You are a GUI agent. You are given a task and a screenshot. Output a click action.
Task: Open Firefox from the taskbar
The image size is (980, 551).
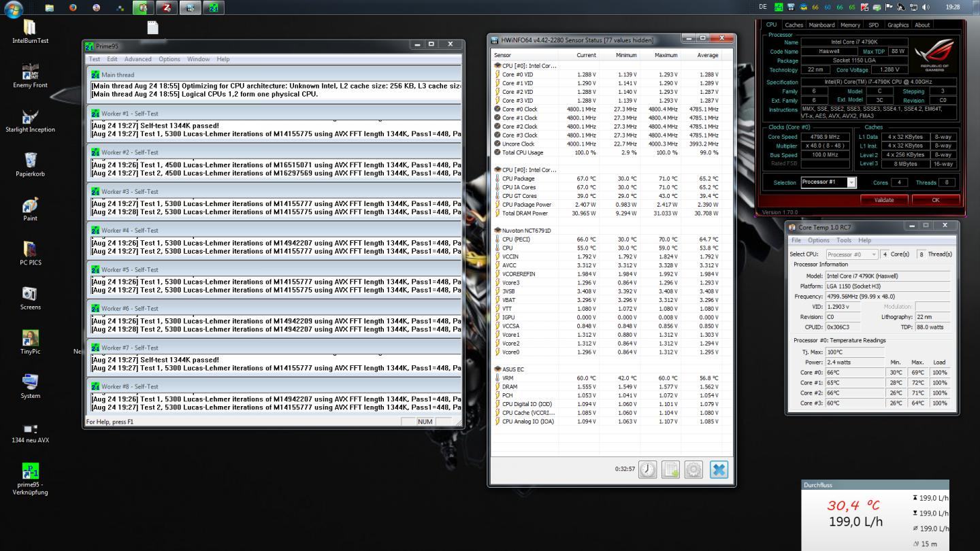click(x=73, y=7)
